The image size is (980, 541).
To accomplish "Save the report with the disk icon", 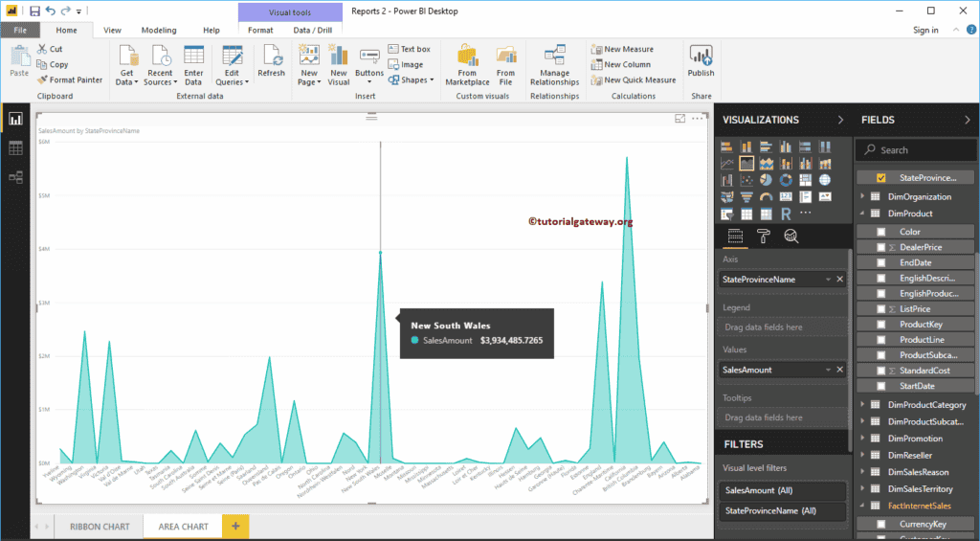I will [35, 11].
